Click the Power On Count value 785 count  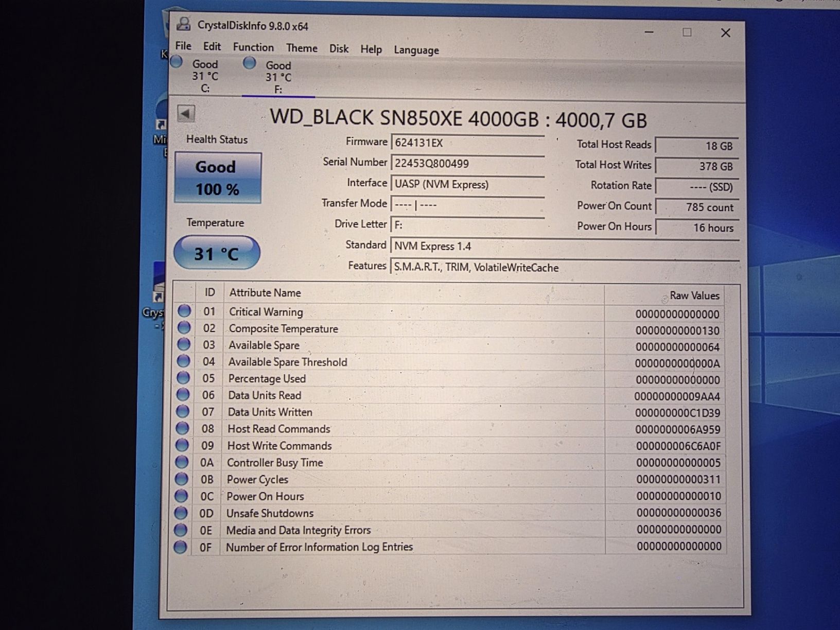697,207
